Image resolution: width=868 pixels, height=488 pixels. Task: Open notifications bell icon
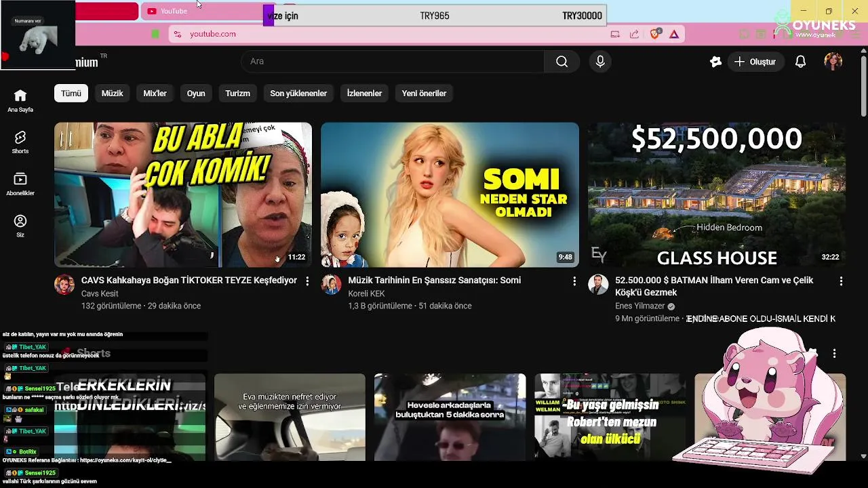[800, 62]
